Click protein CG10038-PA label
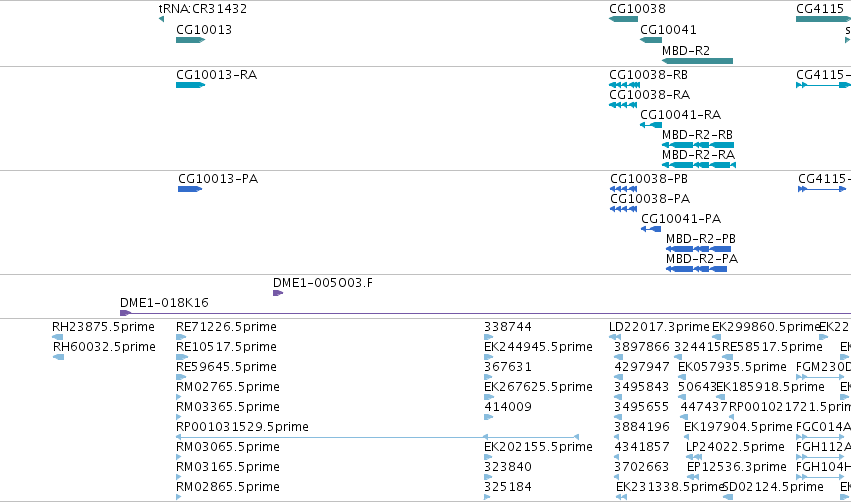Image resolution: width=851 pixels, height=502 pixels. click(x=650, y=199)
